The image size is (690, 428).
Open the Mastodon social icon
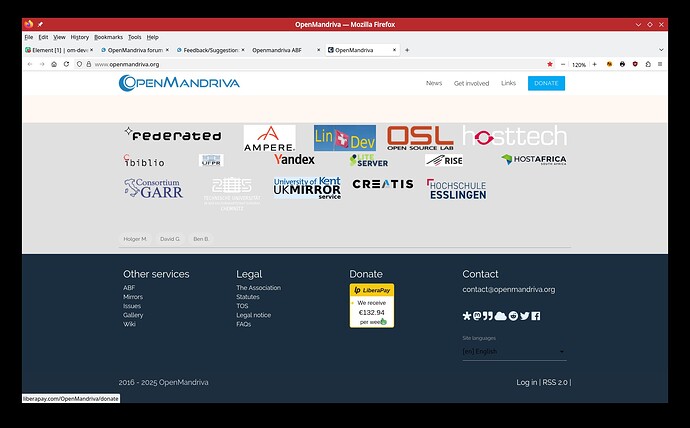click(477, 316)
